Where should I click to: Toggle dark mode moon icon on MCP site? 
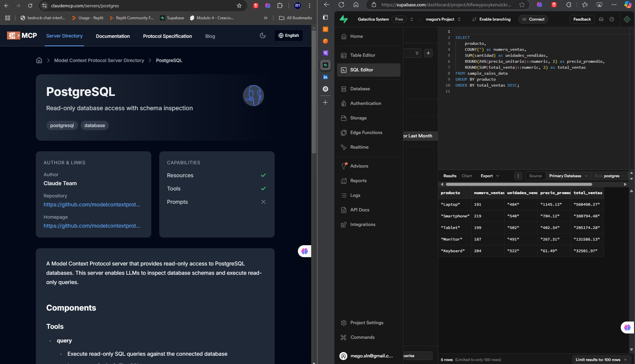click(263, 36)
